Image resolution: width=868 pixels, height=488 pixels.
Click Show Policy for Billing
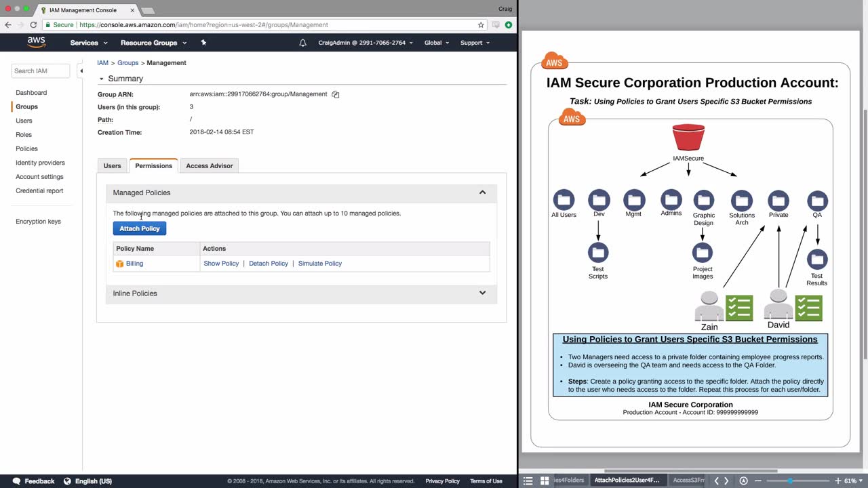click(x=221, y=264)
